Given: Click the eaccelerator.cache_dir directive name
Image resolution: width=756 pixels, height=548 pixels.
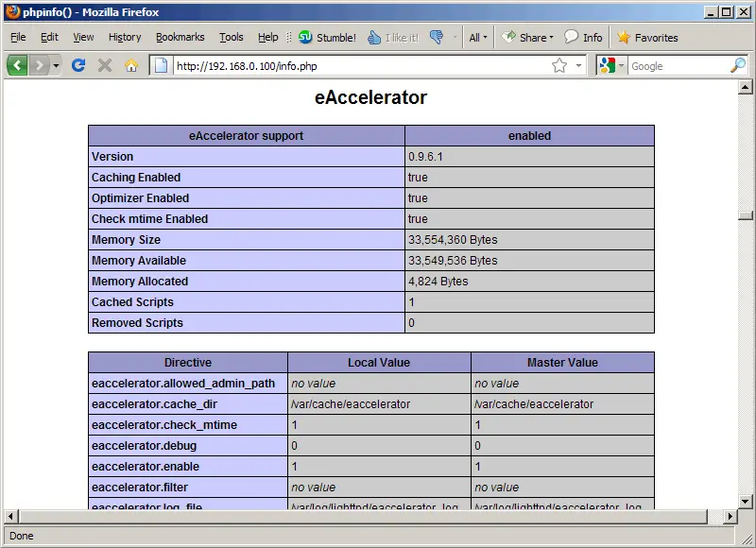Looking at the screenshot, I should click(x=154, y=403).
